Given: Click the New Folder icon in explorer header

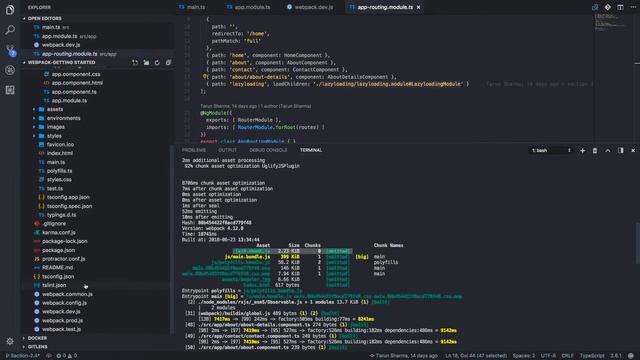Looking at the screenshot, I should [x=146, y=62].
